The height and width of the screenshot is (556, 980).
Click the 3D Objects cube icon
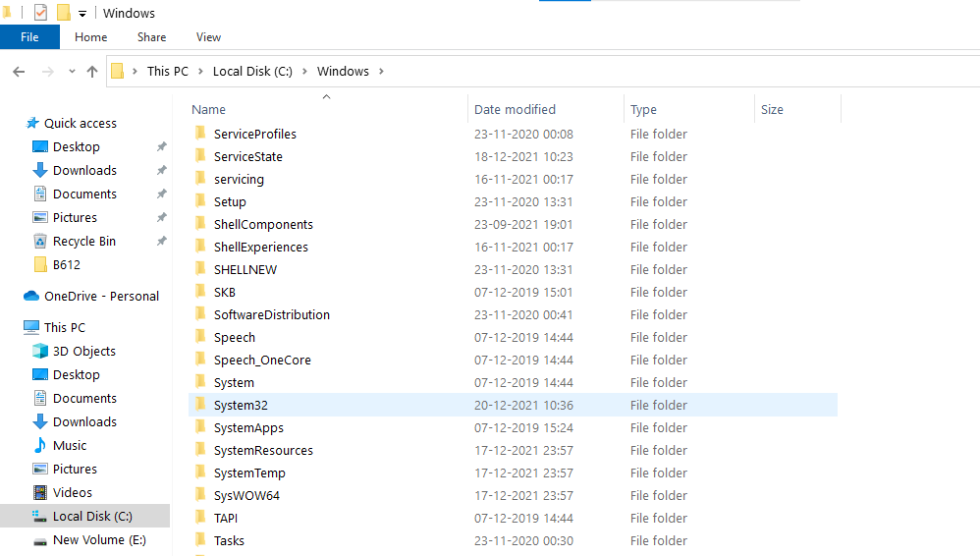click(40, 351)
